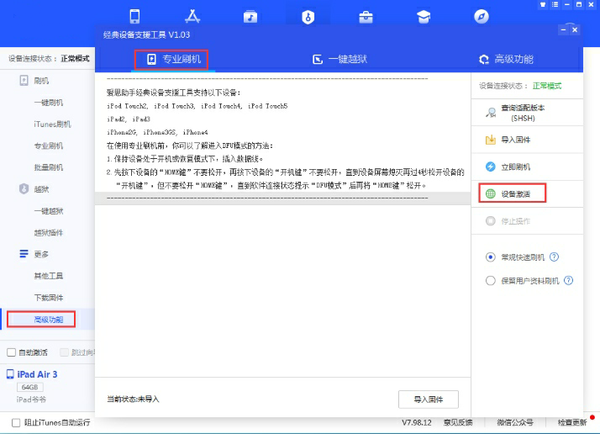Viewport: 600px width, 434px height.
Task: Open the shield flash icon in top bar
Action: (x=308, y=17)
